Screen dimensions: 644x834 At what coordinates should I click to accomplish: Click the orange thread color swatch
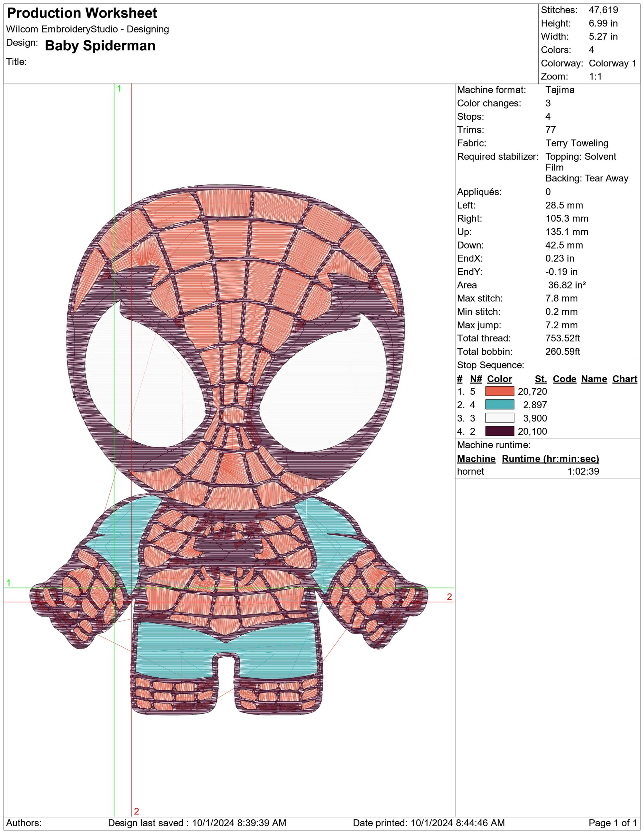coord(500,391)
